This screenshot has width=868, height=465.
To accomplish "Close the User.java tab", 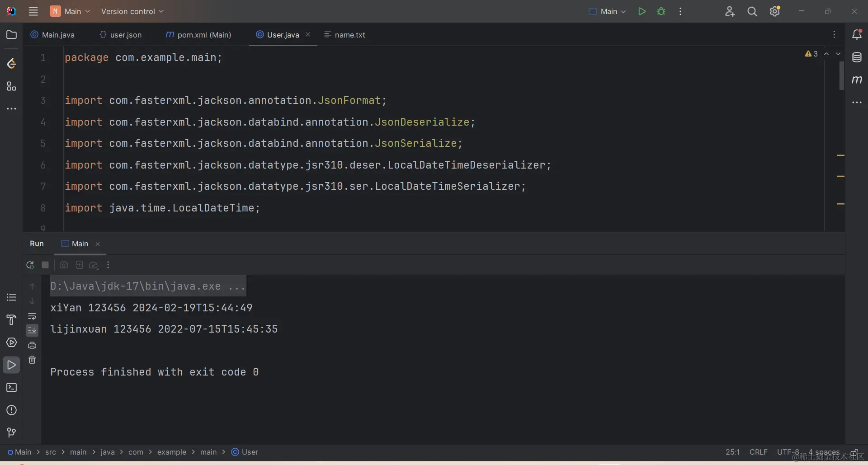I will [x=308, y=34].
